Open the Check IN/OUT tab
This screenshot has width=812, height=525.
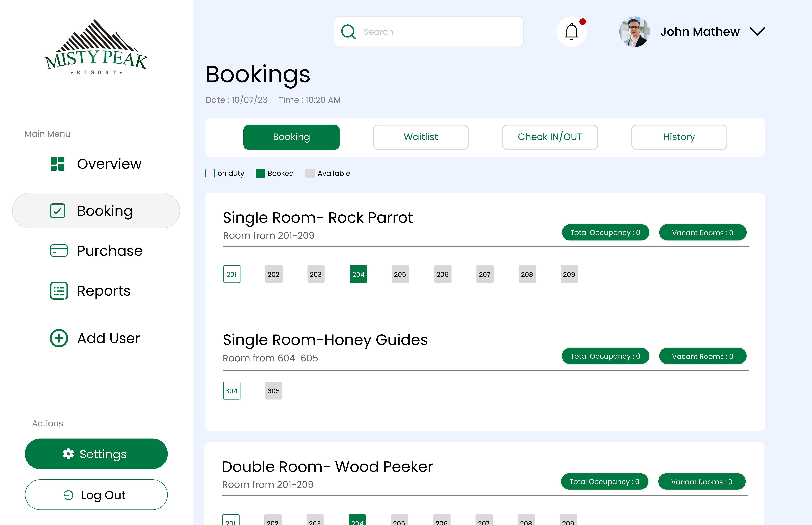point(550,137)
